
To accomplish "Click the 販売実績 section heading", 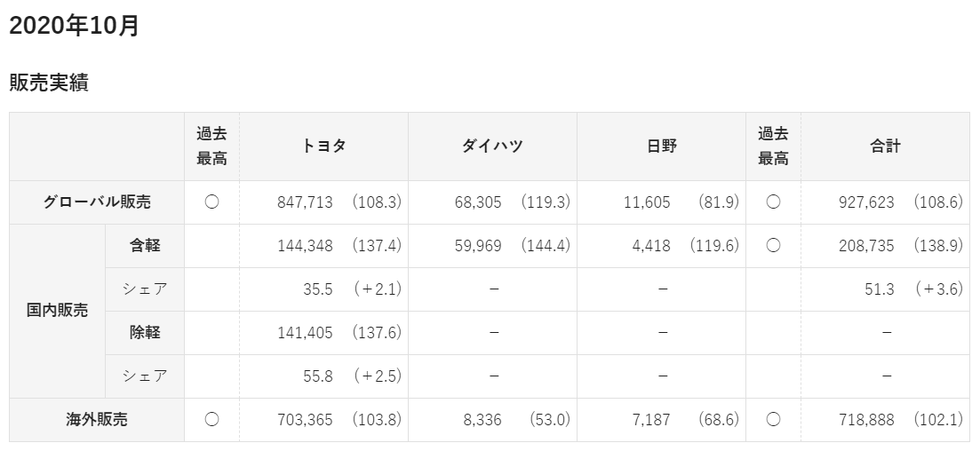I will [49, 83].
